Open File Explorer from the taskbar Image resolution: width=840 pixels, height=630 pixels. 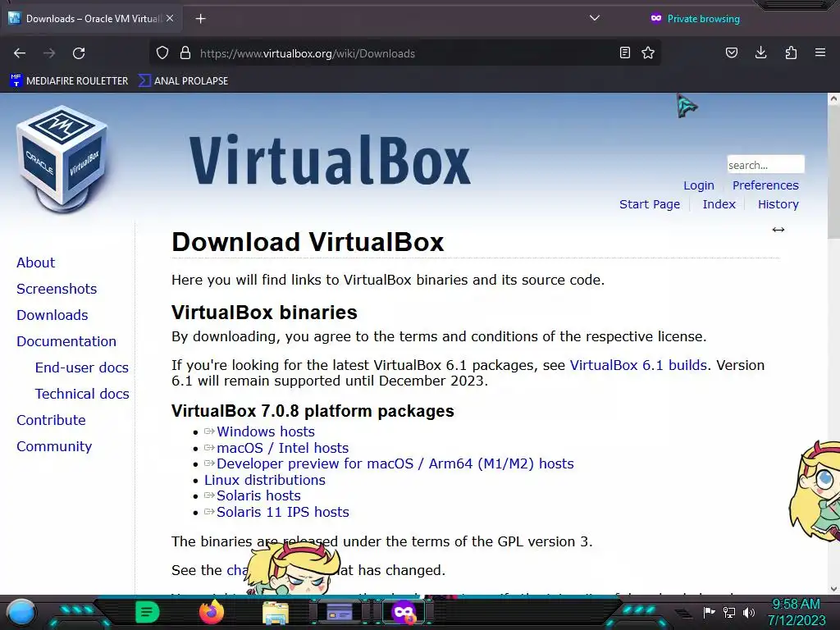tap(276, 612)
